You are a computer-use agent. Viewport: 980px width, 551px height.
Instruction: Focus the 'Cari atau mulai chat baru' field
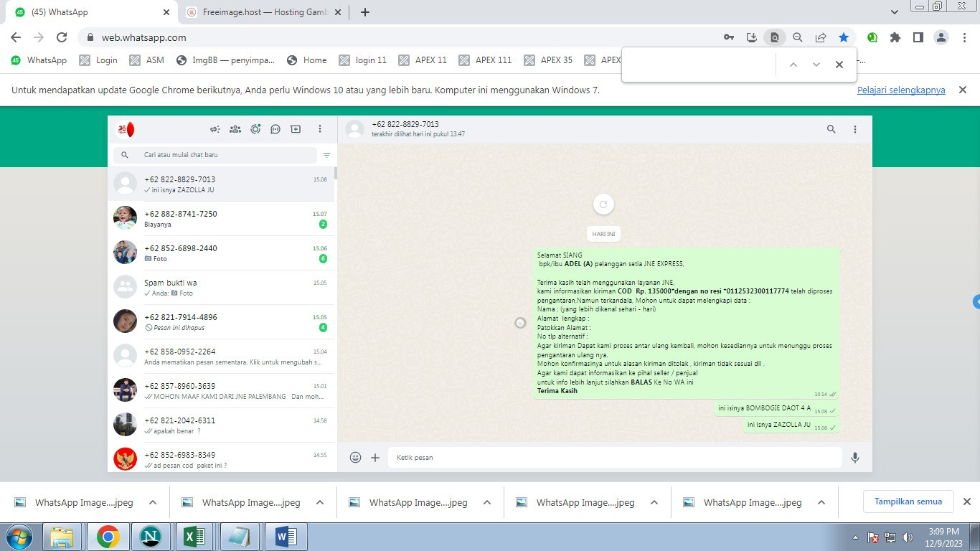coord(215,155)
